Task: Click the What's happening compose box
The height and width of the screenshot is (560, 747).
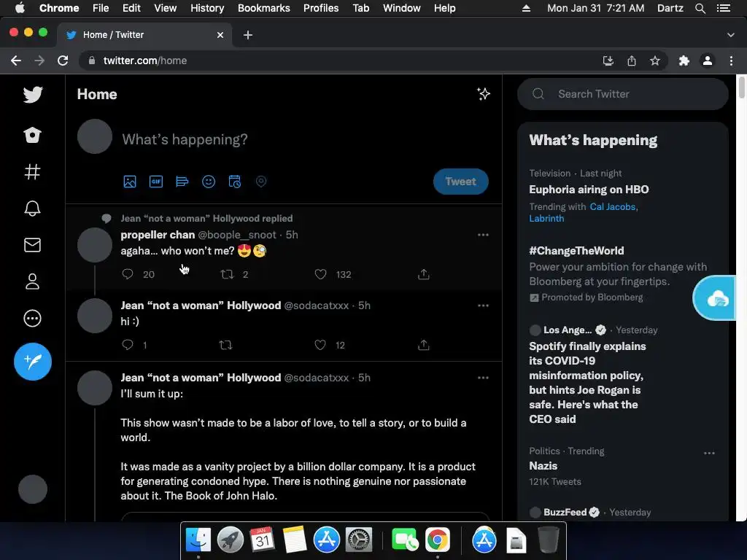Action: pos(185,139)
